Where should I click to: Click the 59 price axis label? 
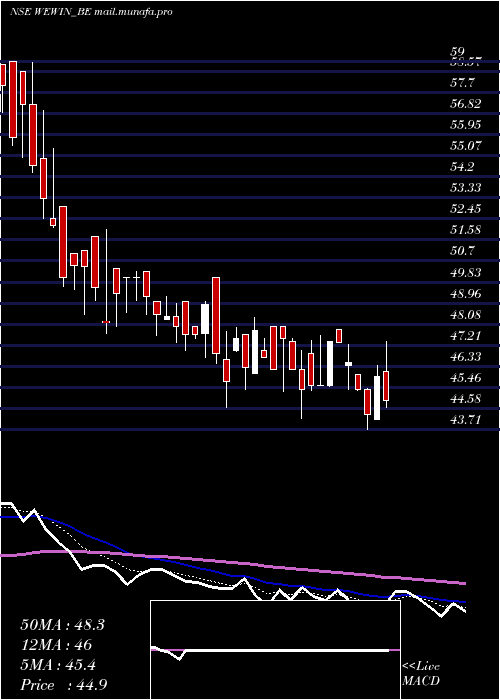(x=458, y=52)
